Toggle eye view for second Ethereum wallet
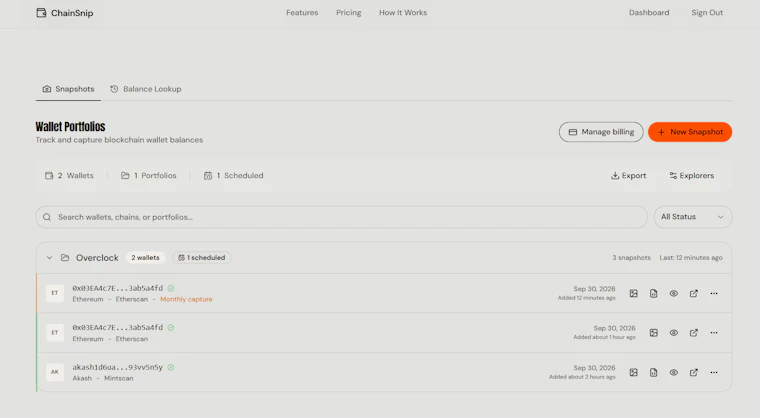This screenshot has height=418, width=760. (674, 333)
